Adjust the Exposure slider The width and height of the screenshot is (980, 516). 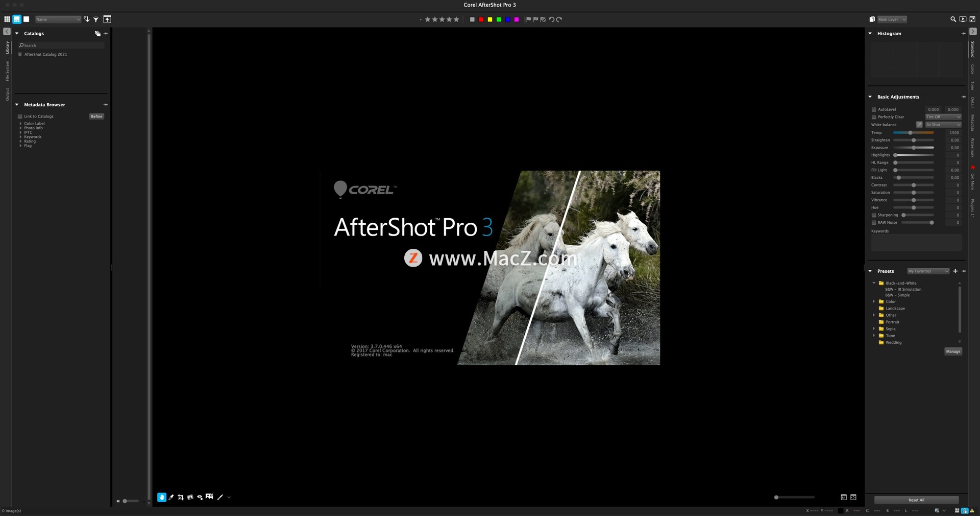(x=914, y=148)
